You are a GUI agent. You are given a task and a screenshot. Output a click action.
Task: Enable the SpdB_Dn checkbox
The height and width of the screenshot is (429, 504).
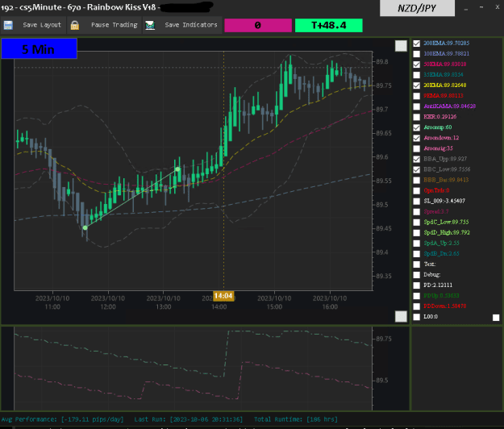point(417,254)
